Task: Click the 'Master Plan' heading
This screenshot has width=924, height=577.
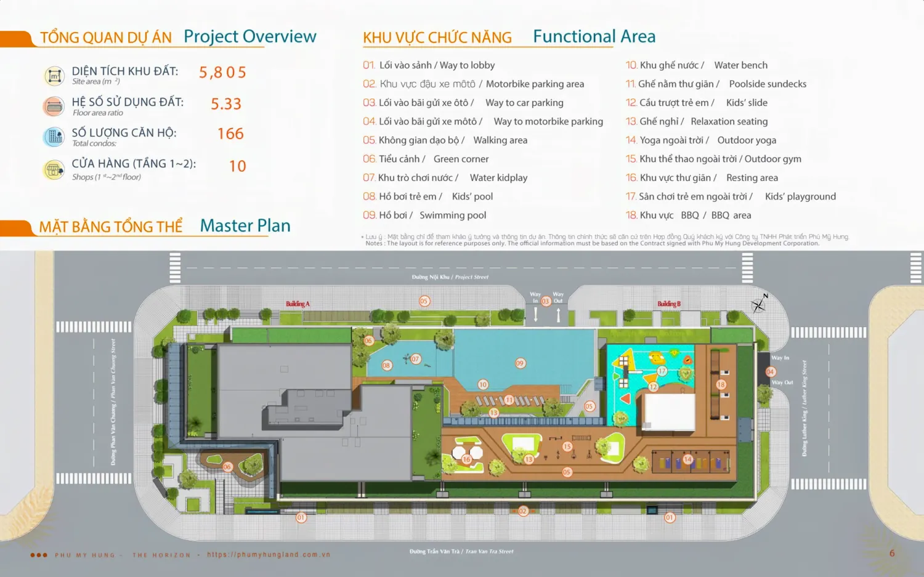Action: click(x=245, y=226)
